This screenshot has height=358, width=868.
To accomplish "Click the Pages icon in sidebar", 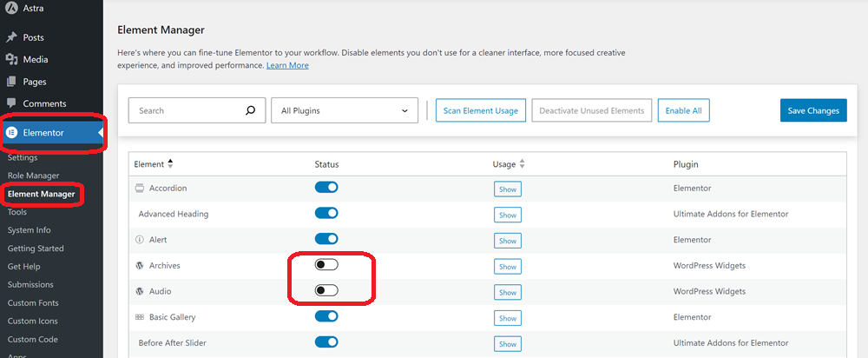I will tap(11, 82).
